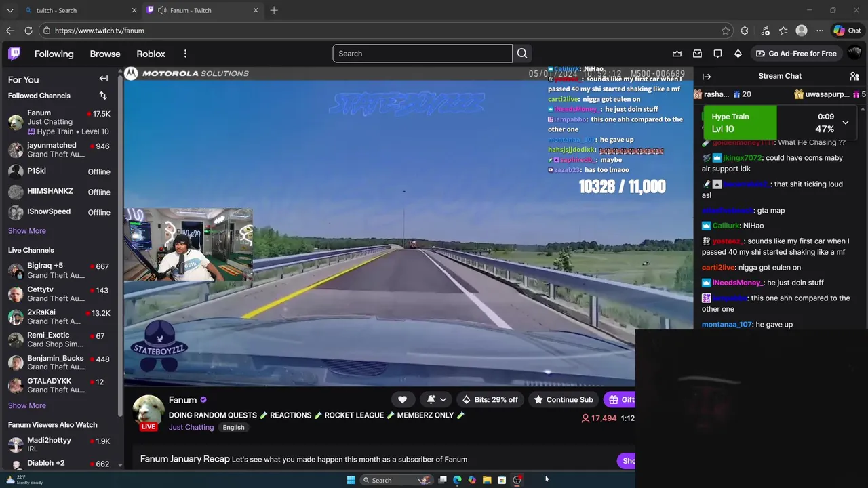Expand the Hype Train details chevron
This screenshot has height=488, width=868.
(845, 123)
